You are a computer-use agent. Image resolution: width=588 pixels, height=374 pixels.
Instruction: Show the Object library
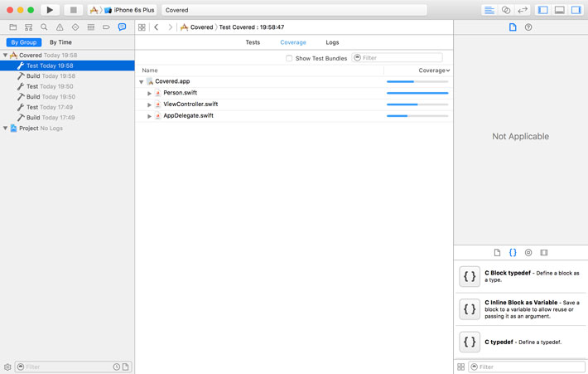coord(528,252)
